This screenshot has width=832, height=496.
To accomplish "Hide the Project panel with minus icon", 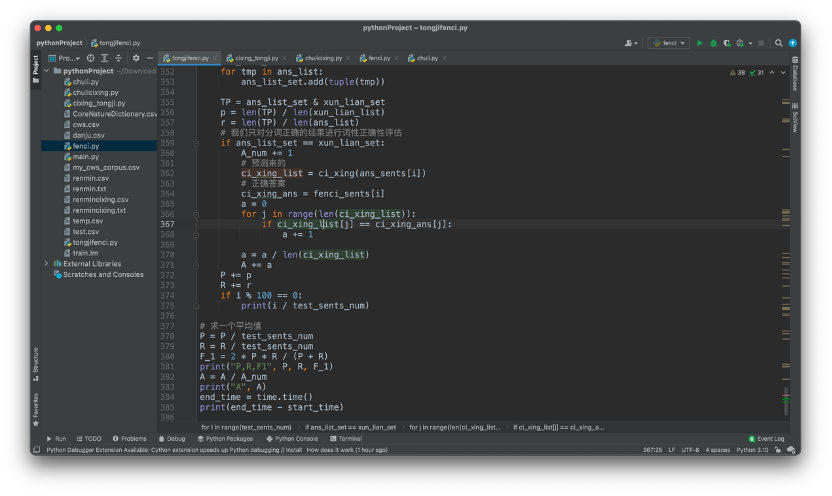I will pos(150,58).
